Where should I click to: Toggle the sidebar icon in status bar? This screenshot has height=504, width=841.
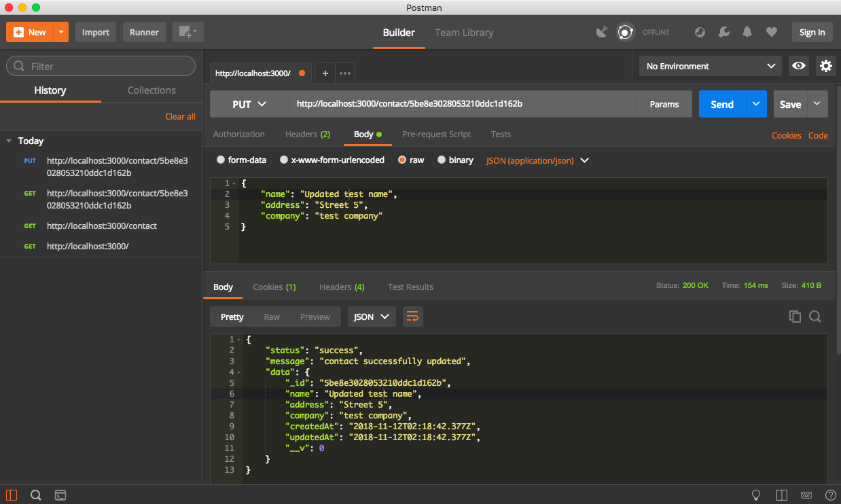click(12, 494)
